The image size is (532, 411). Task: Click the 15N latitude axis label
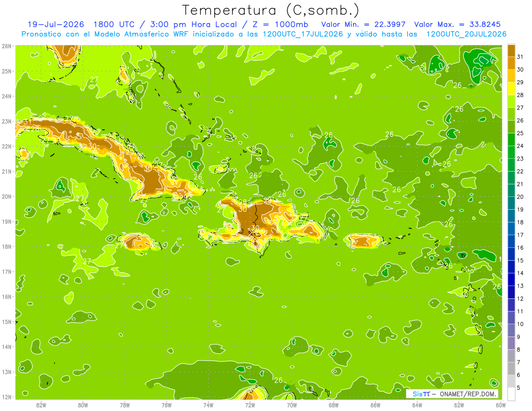pyautogui.click(x=6, y=321)
